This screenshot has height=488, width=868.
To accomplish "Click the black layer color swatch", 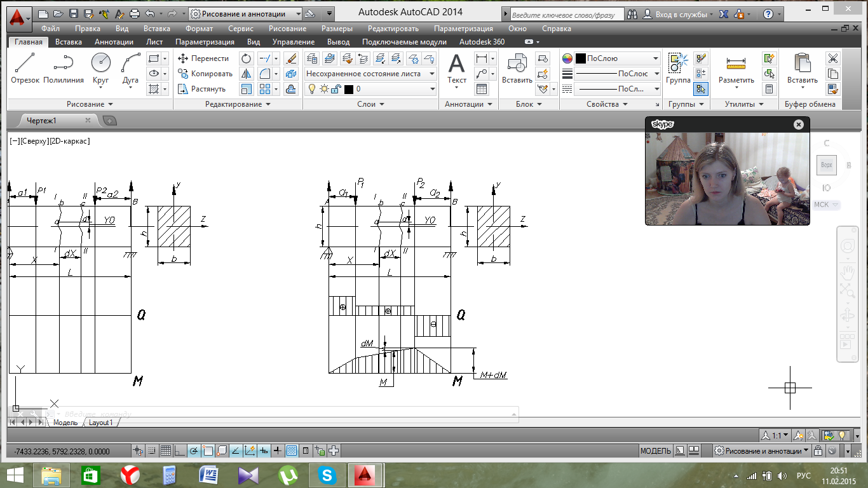I will 348,90.
